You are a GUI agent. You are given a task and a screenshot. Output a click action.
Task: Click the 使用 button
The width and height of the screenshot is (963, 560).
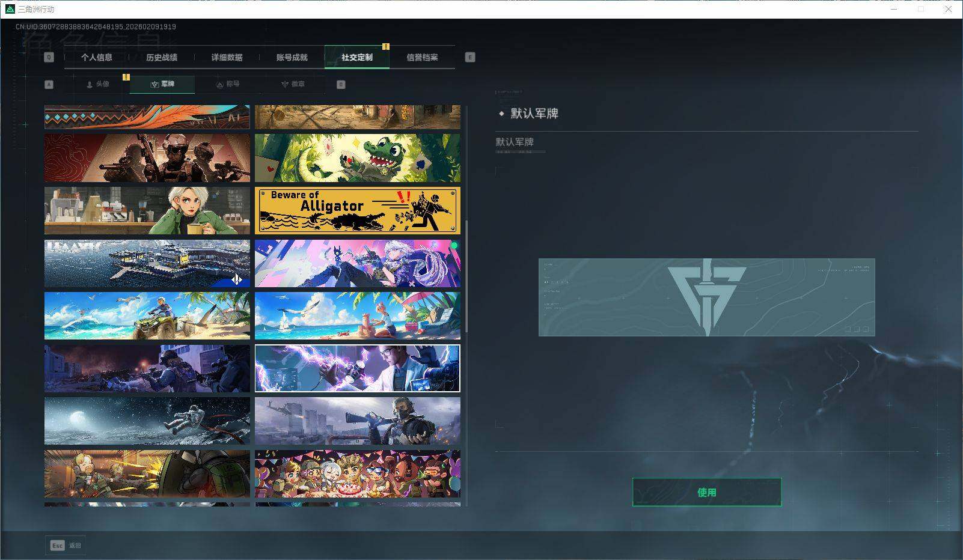[x=707, y=492]
